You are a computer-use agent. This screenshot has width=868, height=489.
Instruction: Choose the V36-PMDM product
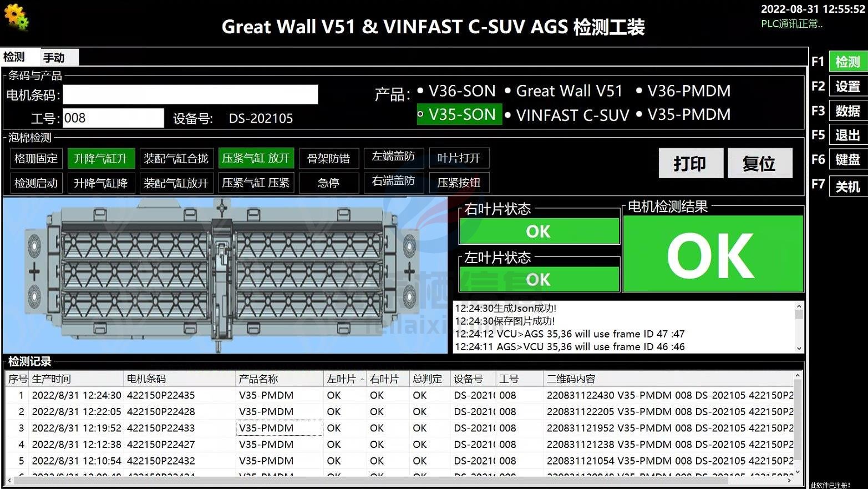tap(683, 90)
